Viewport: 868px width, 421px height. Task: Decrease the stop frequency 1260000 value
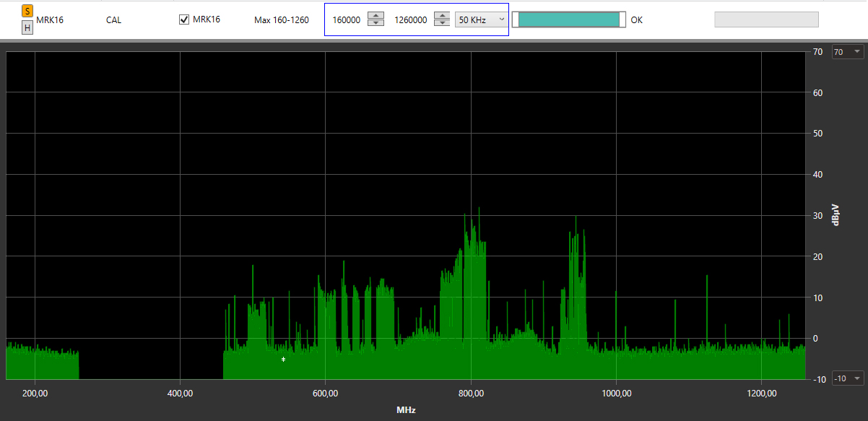pos(442,23)
